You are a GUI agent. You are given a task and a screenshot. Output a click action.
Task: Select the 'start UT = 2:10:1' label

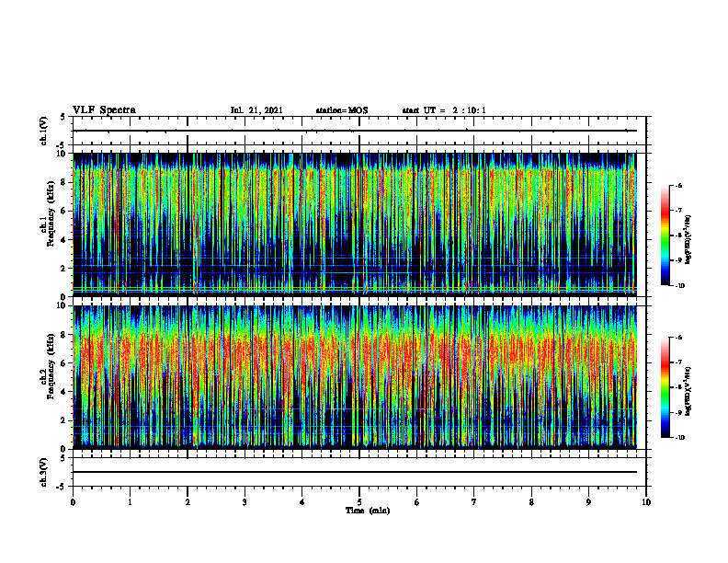pyautogui.click(x=444, y=110)
